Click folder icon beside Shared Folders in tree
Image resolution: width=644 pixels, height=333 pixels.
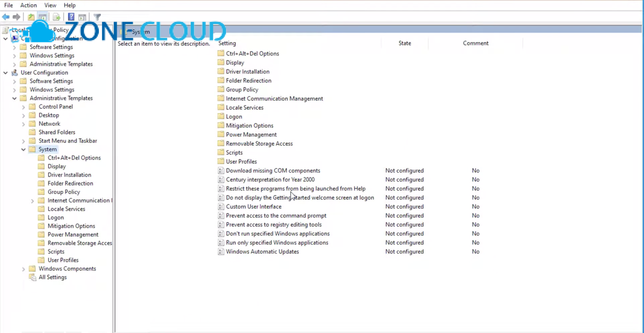[x=32, y=132]
